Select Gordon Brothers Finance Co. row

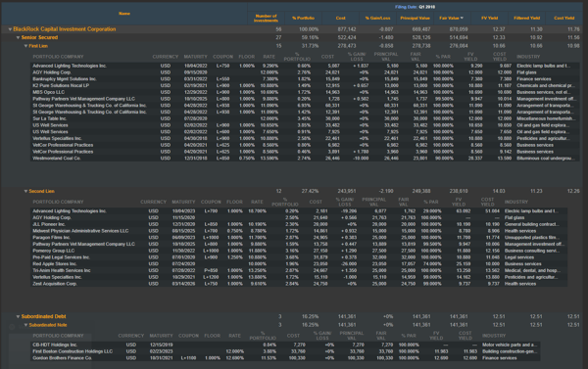(285, 358)
